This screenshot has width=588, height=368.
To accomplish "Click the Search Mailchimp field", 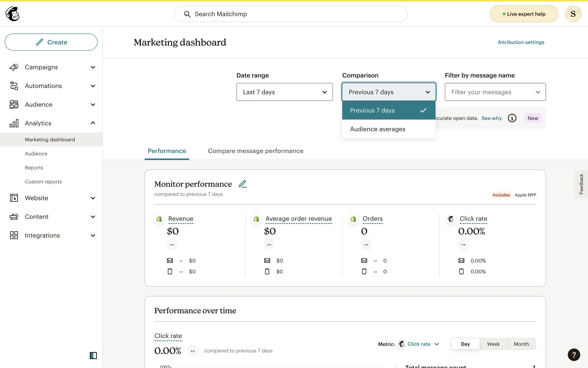I will [x=290, y=14].
